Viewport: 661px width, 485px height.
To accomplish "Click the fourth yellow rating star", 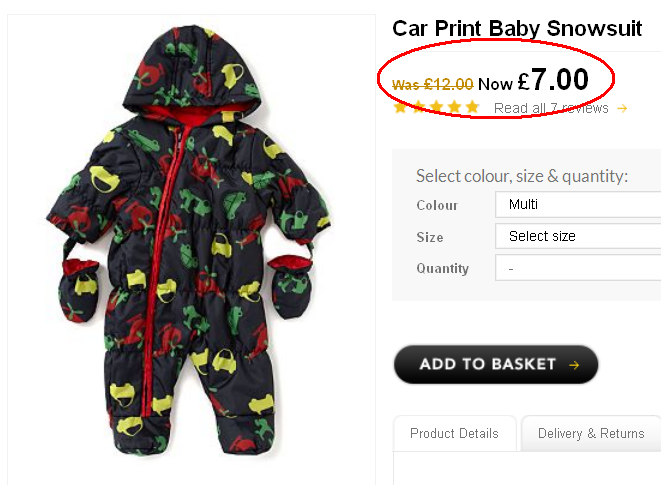I will pos(455,108).
